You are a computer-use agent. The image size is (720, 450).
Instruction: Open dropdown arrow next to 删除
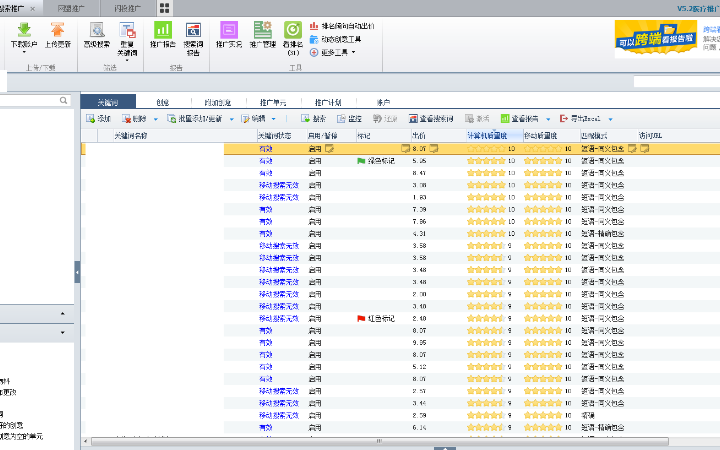tap(156, 119)
